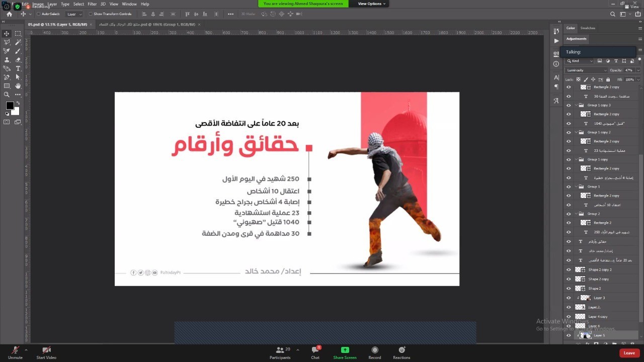644x362 pixels.
Task: Activate the Zoom tool
Action: (x=7, y=95)
